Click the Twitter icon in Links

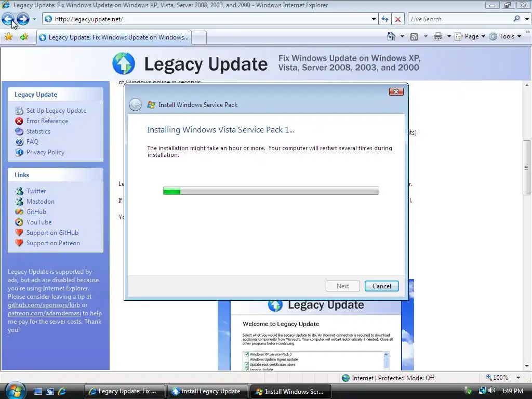pyautogui.click(x=19, y=191)
